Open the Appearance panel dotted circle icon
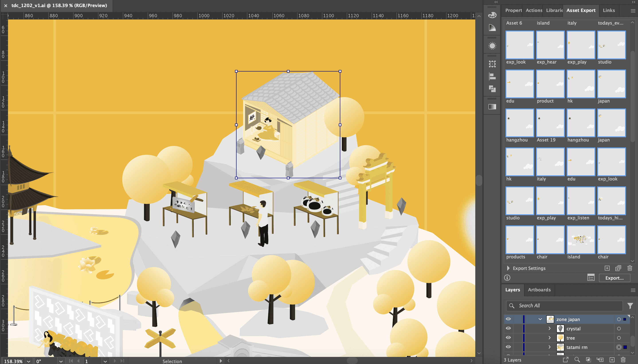 (x=492, y=46)
